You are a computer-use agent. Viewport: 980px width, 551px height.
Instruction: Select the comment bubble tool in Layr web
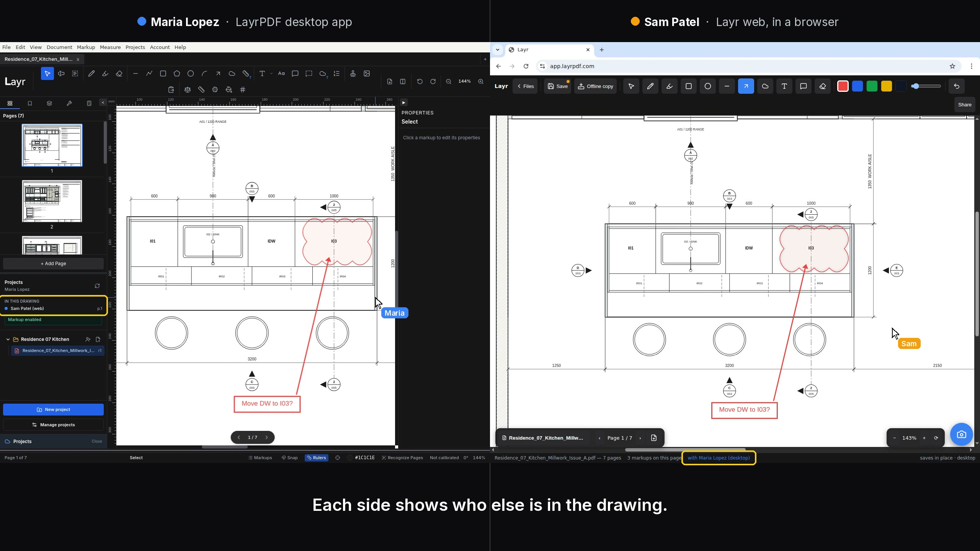[803, 86]
